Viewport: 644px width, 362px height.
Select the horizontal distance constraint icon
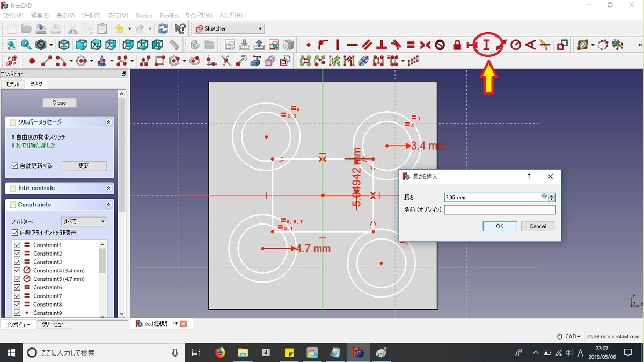[472, 45]
